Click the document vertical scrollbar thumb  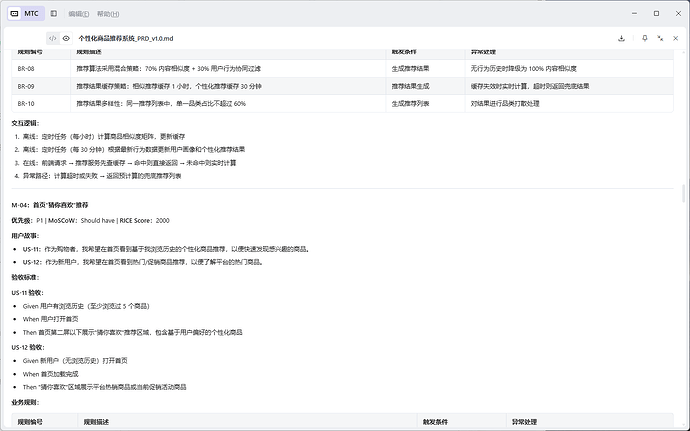[683, 193]
